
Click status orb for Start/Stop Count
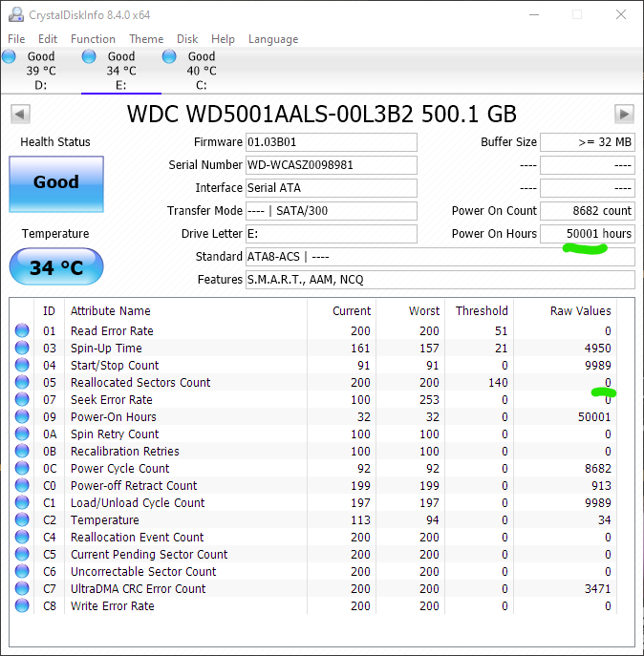22,365
